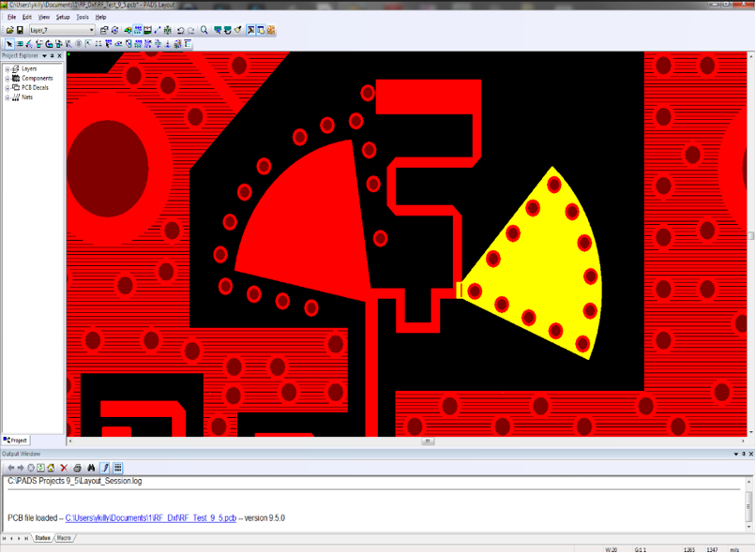756x553 pixels.
Task: Switch to the Project tab
Action: pos(15,441)
